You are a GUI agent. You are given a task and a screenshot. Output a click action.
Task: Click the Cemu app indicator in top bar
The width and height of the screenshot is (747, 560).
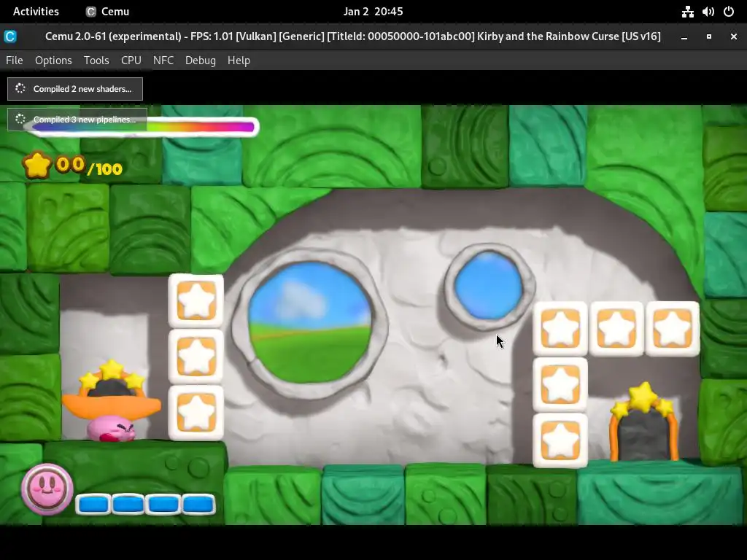pyautogui.click(x=108, y=12)
